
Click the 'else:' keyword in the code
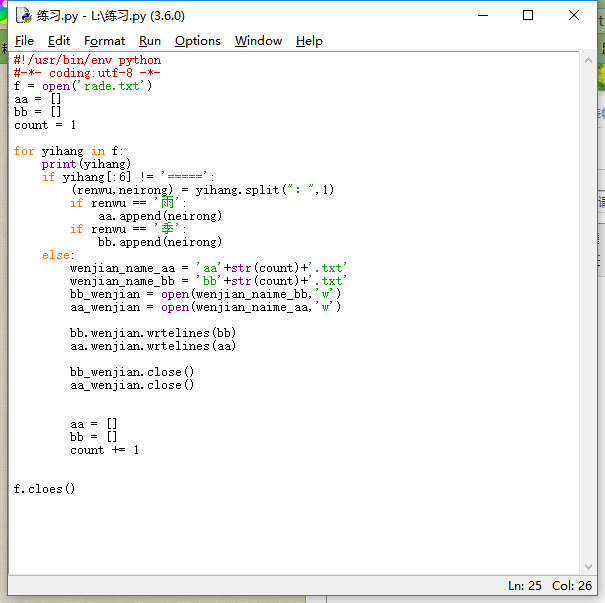pos(57,255)
